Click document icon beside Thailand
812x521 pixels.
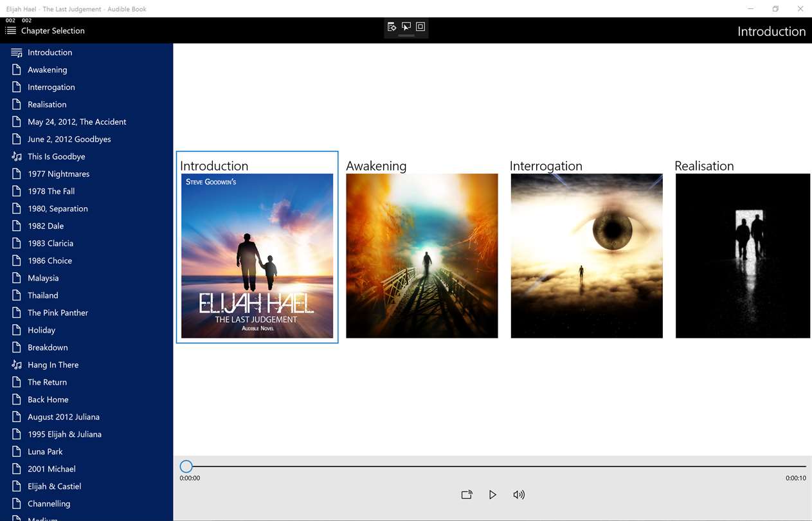tap(17, 295)
